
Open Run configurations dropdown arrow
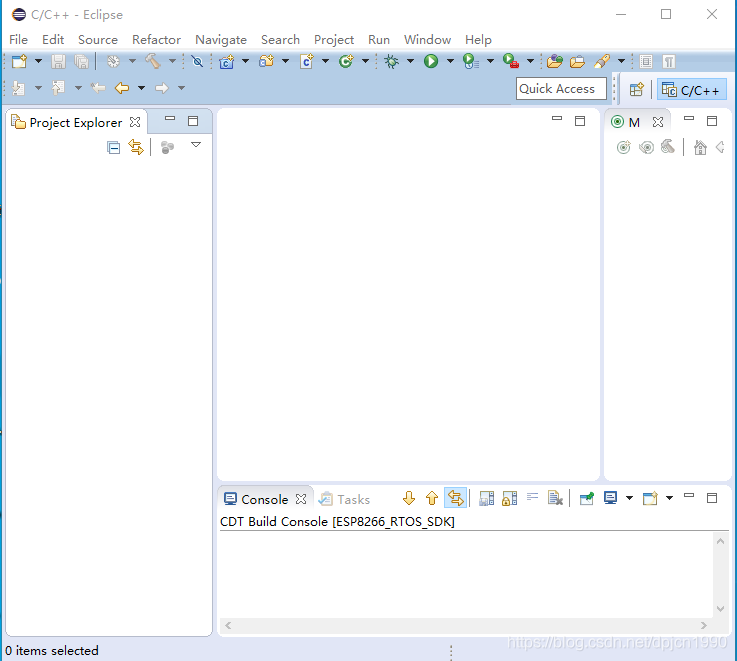coord(450,61)
